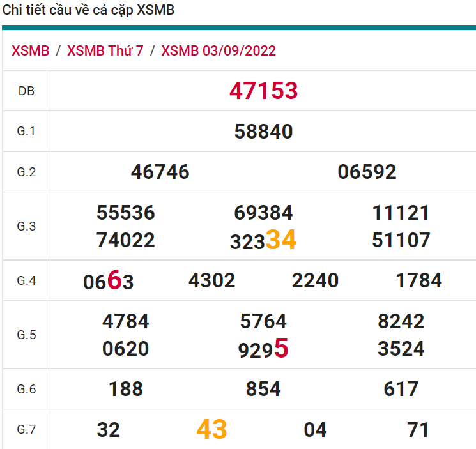This screenshot has height=449, width=476.
Task: Open the XSMB 03/09/2022 link
Action: pyautogui.click(x=219, y=51)
